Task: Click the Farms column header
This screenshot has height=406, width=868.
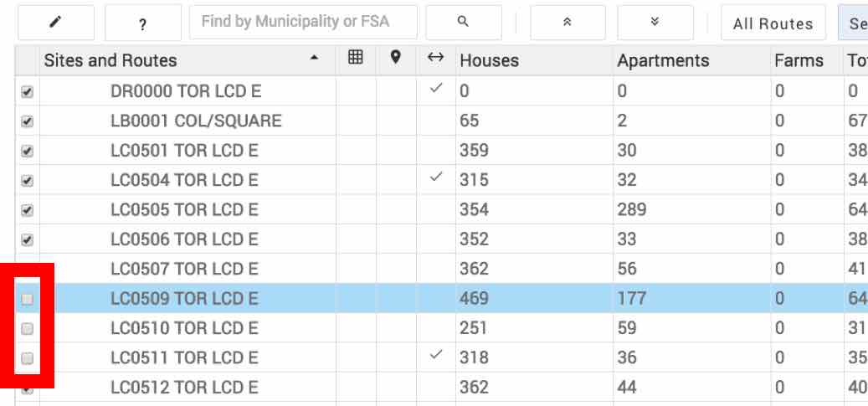Action: click(799, 60)
